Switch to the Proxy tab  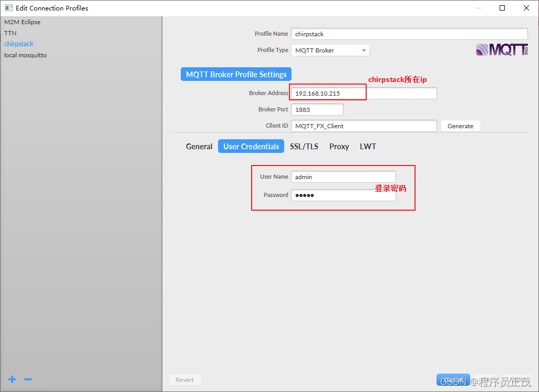339,147
